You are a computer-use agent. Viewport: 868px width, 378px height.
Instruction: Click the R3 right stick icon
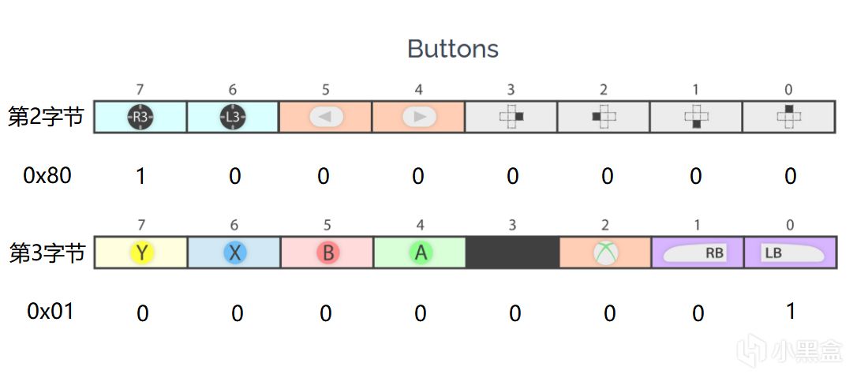pyautogui.click(x=140, y=118)
